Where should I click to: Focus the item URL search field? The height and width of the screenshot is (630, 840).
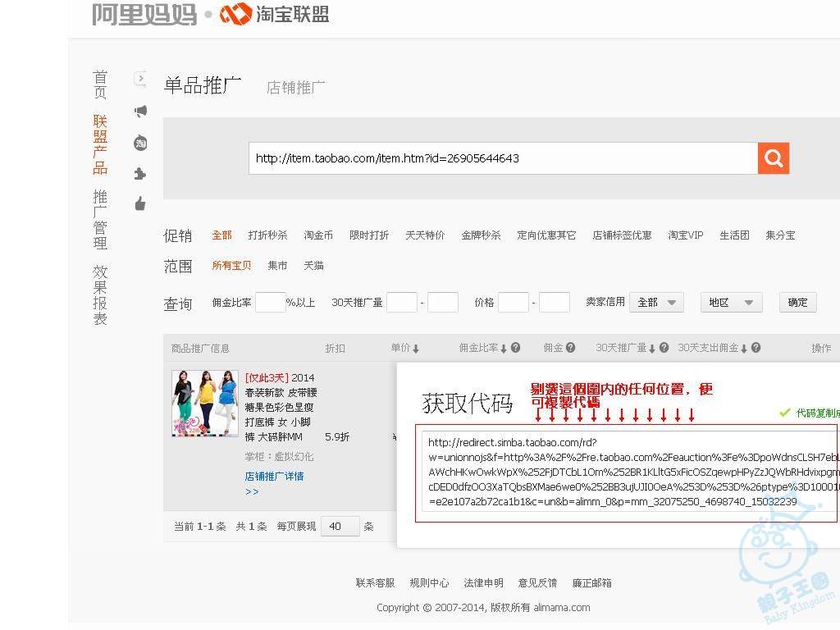503,158
